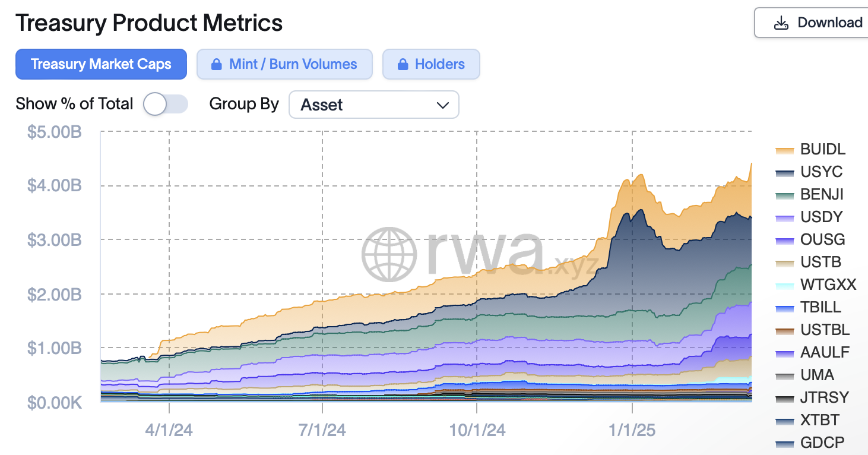This screenshot has height=455, width=868.
Task: Click the USYC dark blue legend swatch
Action: (784, 173)
